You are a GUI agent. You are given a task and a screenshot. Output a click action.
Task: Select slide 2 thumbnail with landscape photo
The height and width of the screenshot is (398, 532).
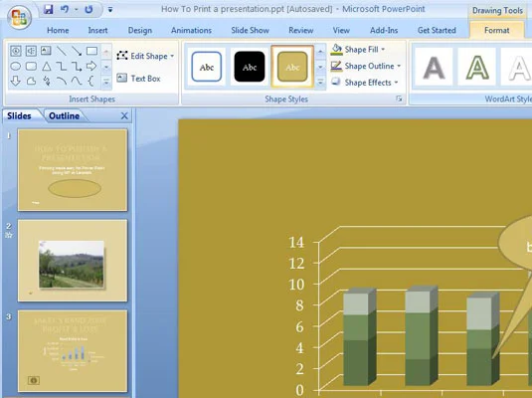(73, 261)
